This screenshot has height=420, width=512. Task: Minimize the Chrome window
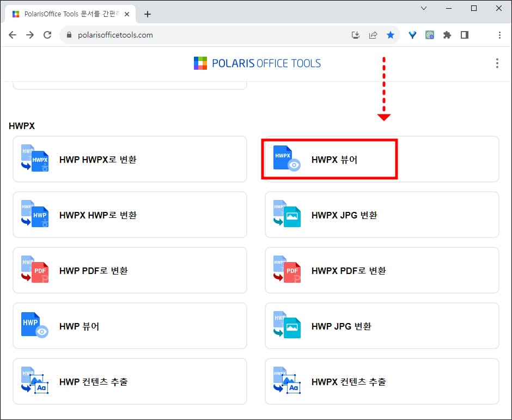click(449, 8)
